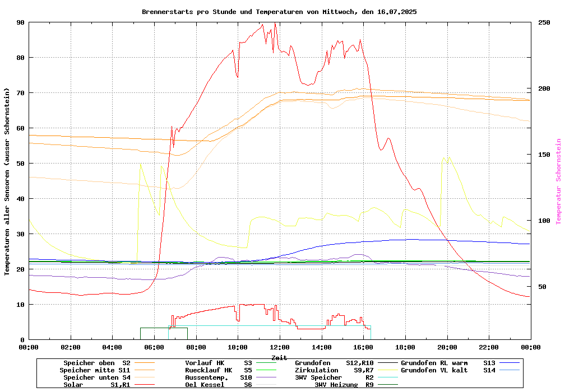Click the 250 tick on right axis
This screenshot has height=392, width=574.
click(x=544, y=22)
